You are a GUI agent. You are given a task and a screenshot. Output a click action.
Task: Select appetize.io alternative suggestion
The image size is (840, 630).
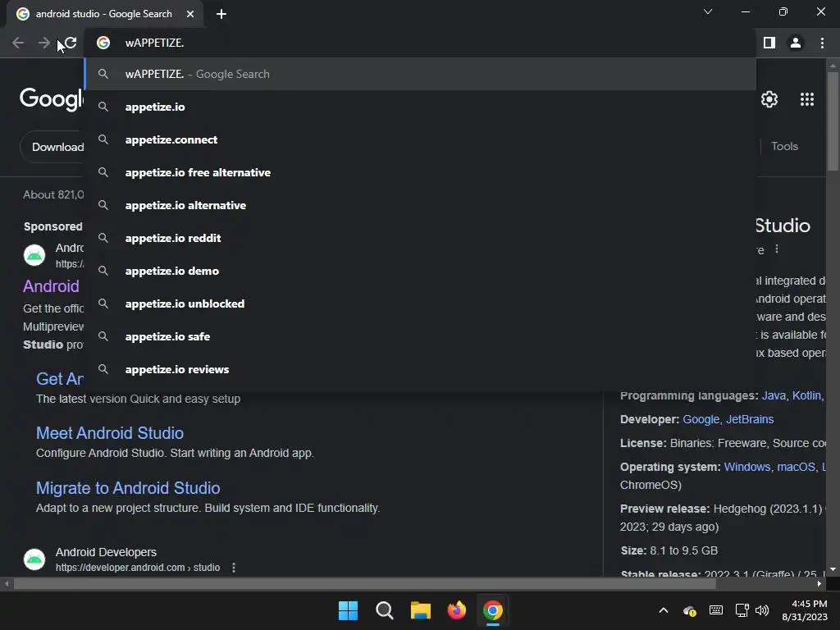[421, 205]
